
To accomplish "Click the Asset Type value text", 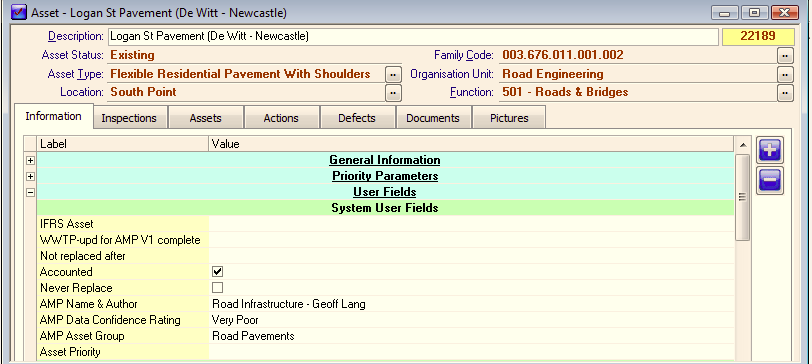I will tap(240, 74).
